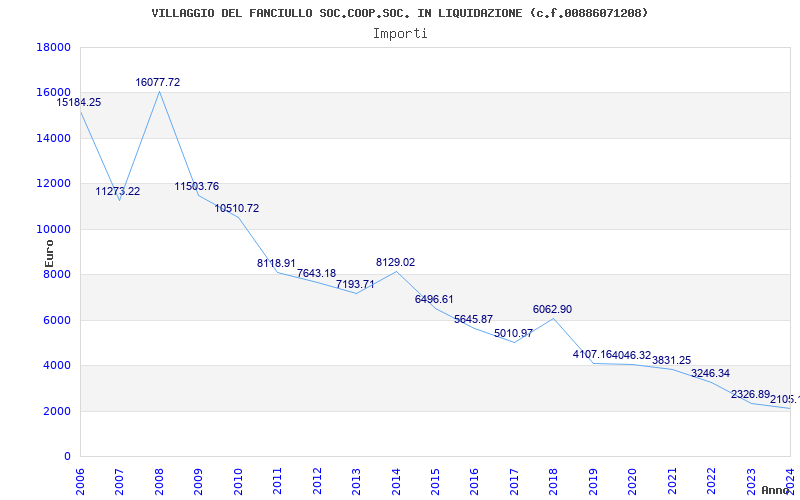Select the year 2008 on x-axis
Screen dimensions: 800x500
159,481
